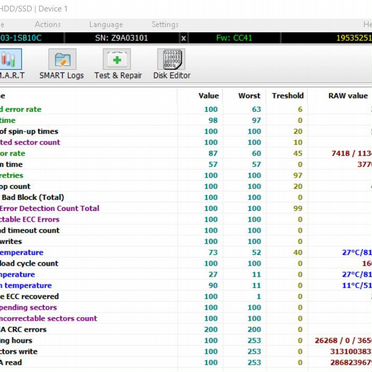
Task: Launch the Test & Repair tool
Action: [118, 64]
